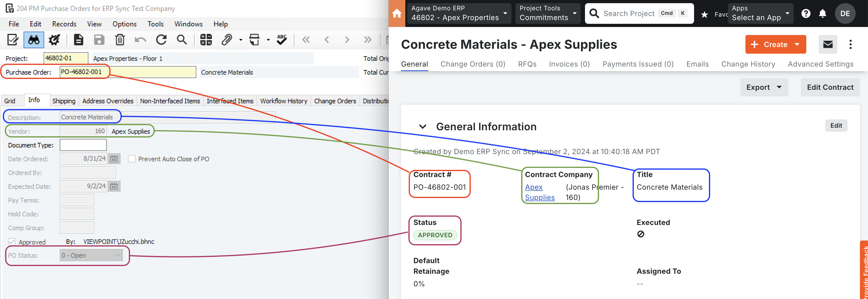This screenshot has width=868, height=299.
Task: Run the ABC spell check icon
Action: pyautogui.click(x=282, y=40)
